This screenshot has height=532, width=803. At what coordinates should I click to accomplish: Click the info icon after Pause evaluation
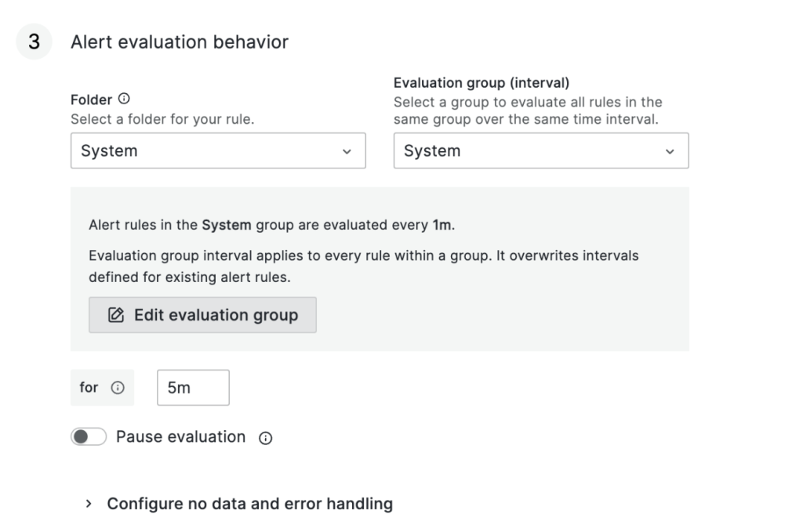[x=265, y=439]
